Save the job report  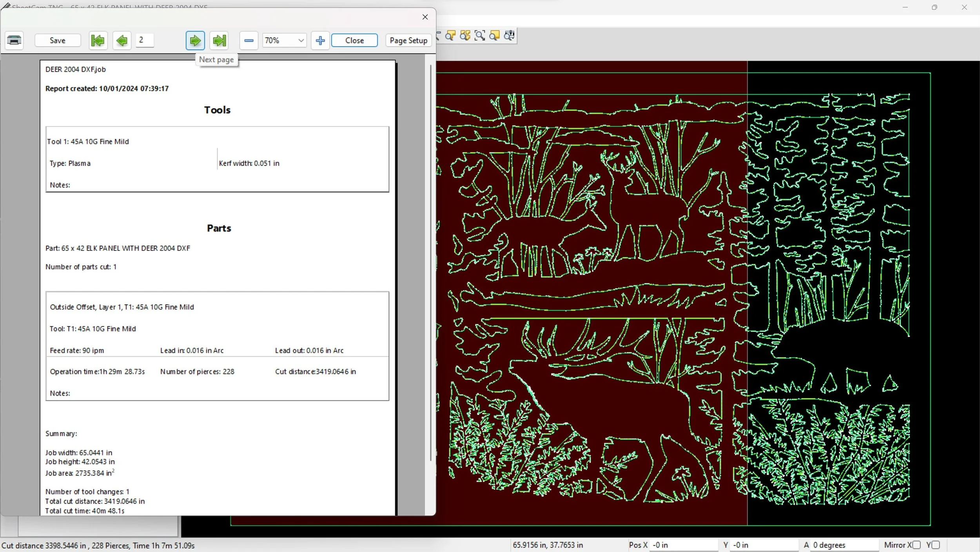click(58, 40)
